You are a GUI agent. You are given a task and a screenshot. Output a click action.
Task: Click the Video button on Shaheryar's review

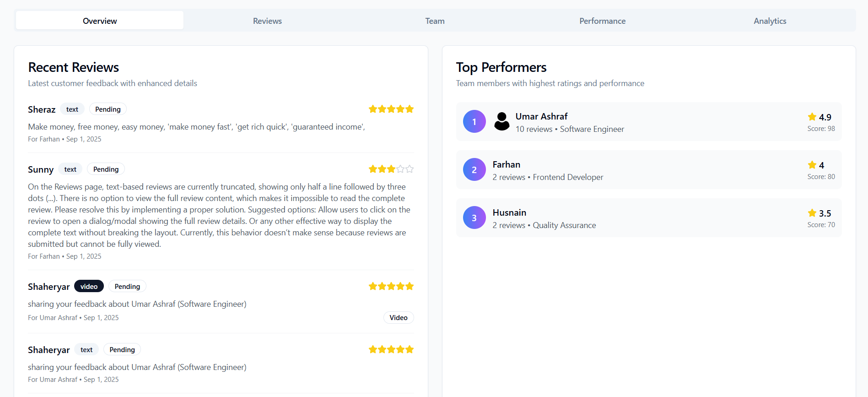(x=398, y=317)
